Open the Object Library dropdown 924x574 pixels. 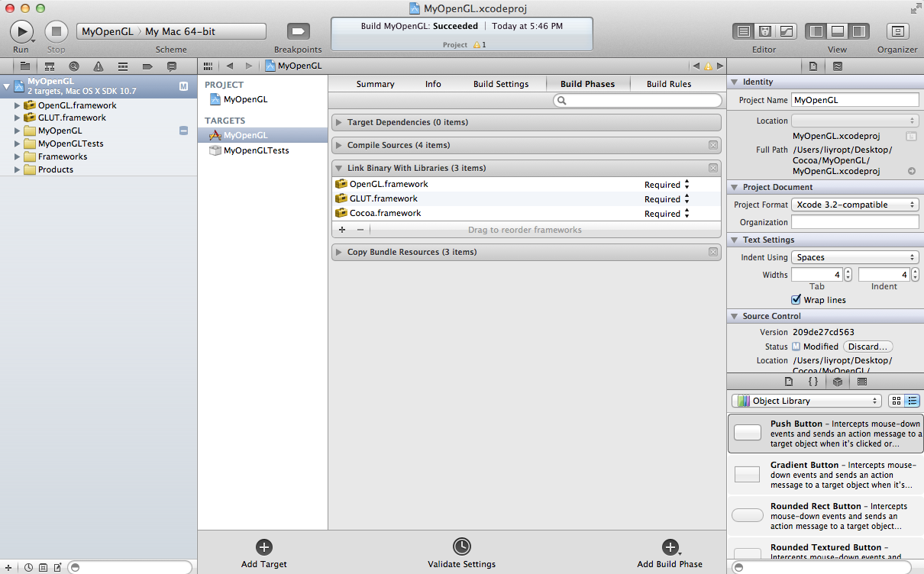click(x=806, y=401)
